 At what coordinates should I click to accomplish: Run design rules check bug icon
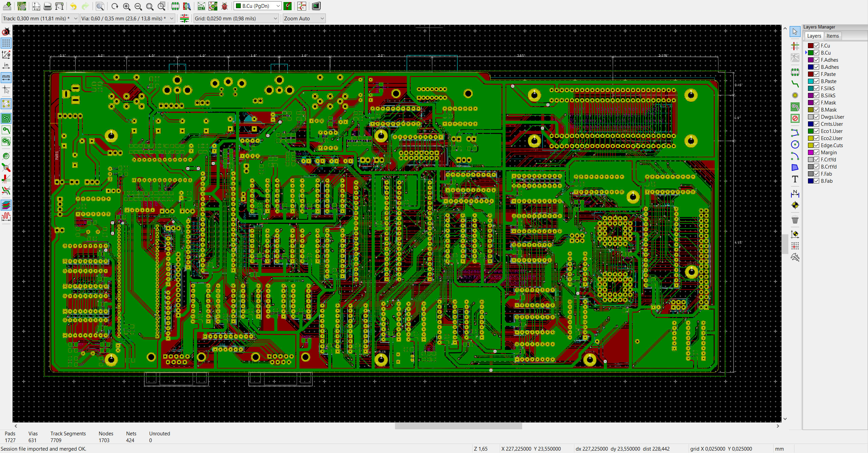pyautogui.click(x=224, y=6)
